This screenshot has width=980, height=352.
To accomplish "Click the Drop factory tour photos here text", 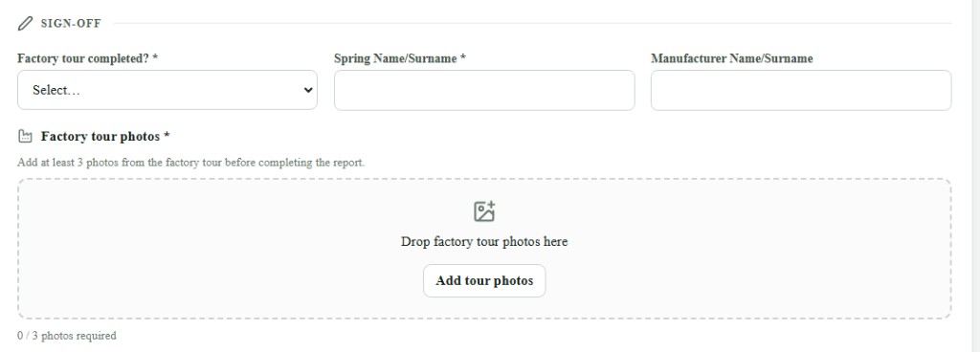I will click(484, 242).
